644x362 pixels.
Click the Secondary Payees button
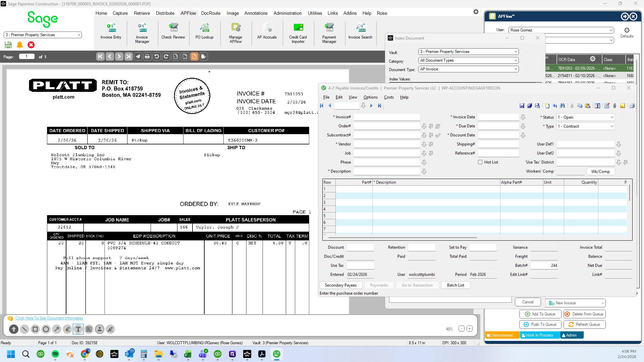point(341,285)
